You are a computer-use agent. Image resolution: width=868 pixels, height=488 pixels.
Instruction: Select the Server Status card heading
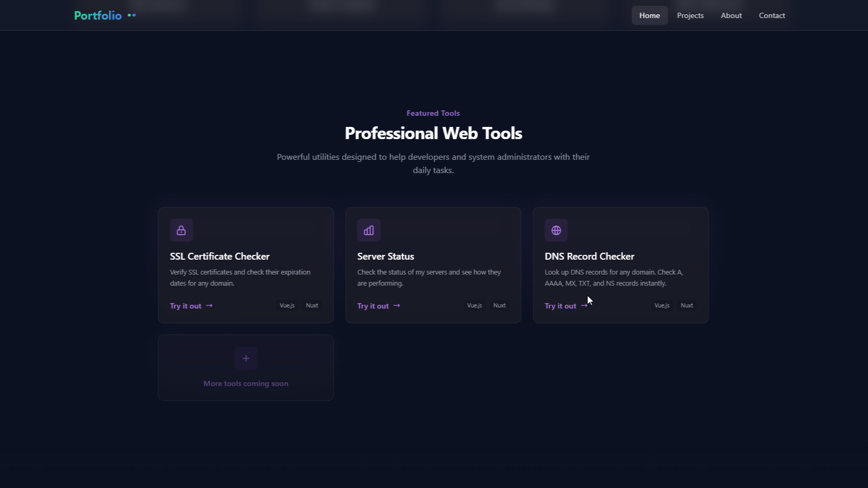point(386,256)
